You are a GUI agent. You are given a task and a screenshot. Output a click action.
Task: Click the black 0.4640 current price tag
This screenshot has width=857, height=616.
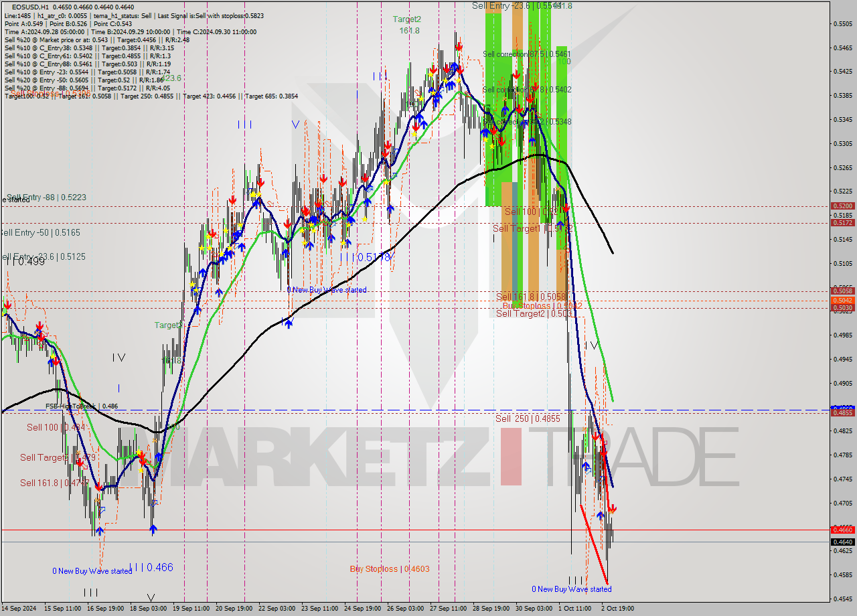coord(842,542)
